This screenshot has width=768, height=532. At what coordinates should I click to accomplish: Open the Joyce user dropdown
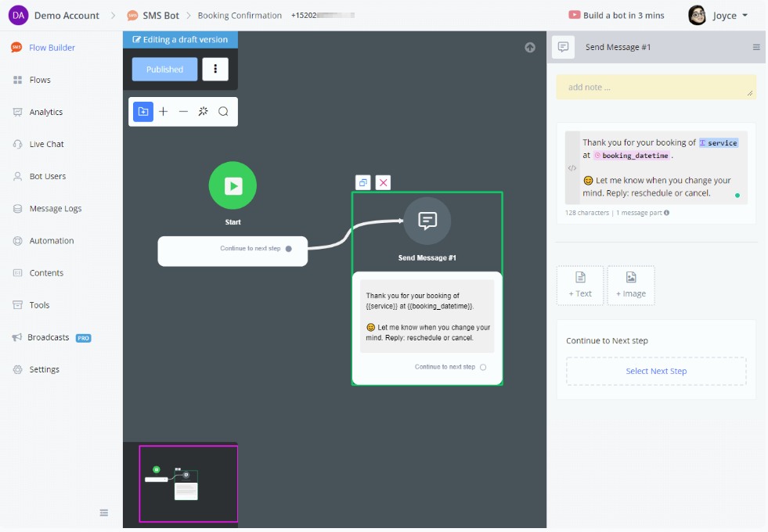coord(730,16)
